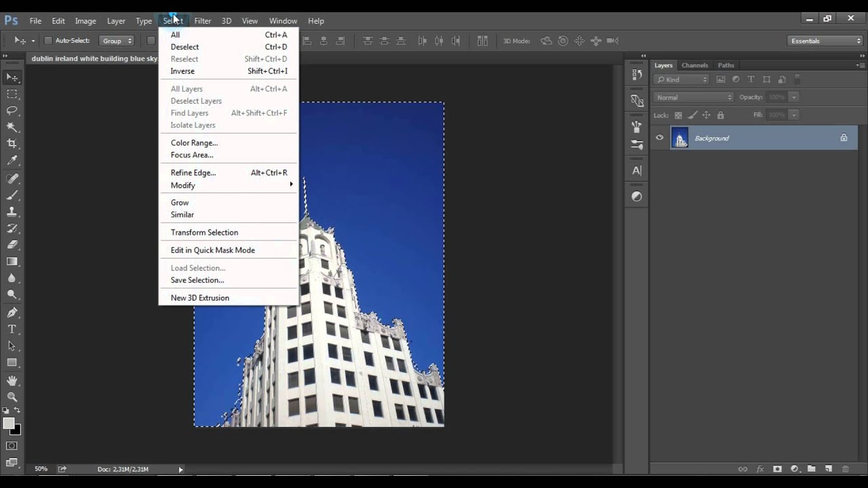Open the Move tool preset picker arrow

point(33,41)
